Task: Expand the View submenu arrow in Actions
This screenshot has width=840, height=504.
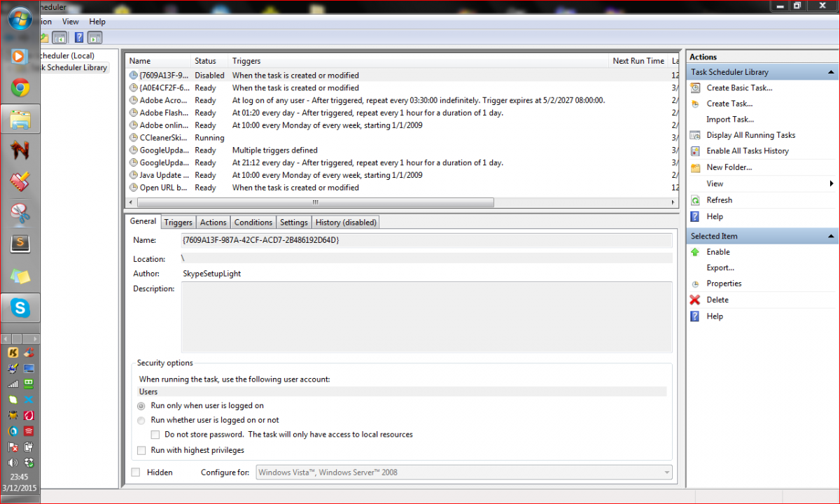Action: coord(832,184)
